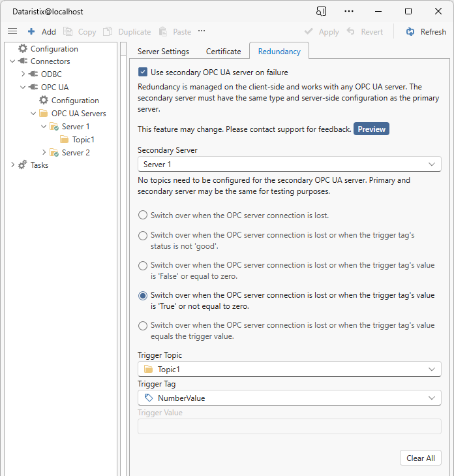Screen dimensions: 454x476
Task: Select switch over when value equals trigger value
Action: click(143, 325)
